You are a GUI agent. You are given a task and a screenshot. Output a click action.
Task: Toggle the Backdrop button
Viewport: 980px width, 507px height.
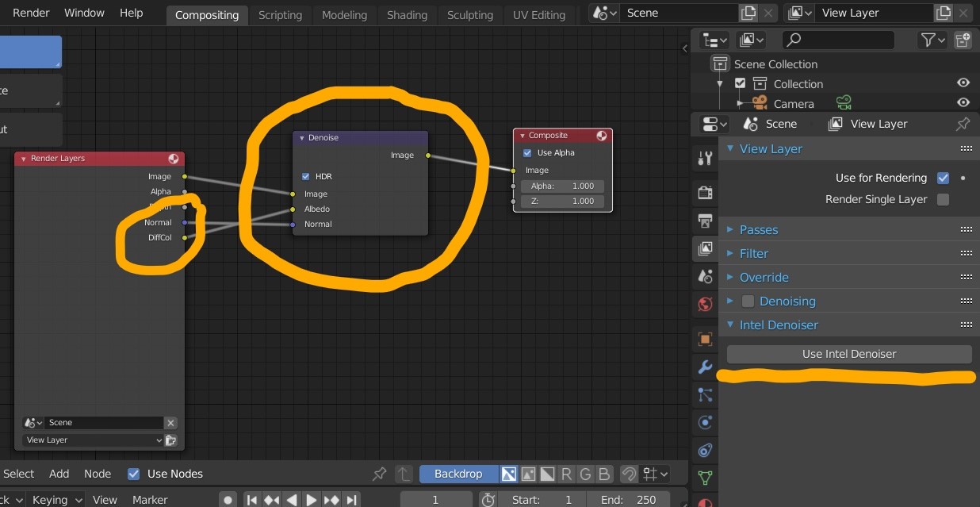pos(458,474)
